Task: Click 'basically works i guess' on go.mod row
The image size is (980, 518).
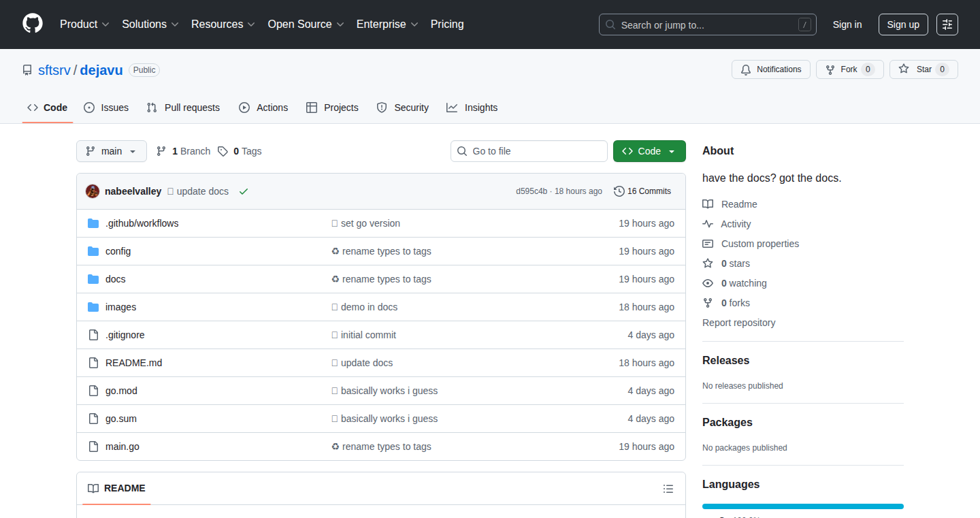Action: (x=389, y=391)
